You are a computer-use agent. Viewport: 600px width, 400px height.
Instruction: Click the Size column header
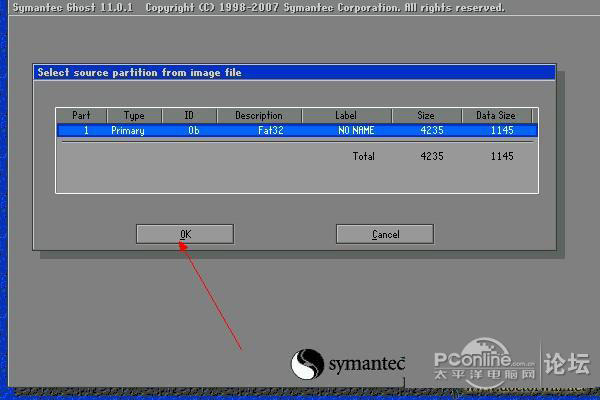[x=427, y=116]
